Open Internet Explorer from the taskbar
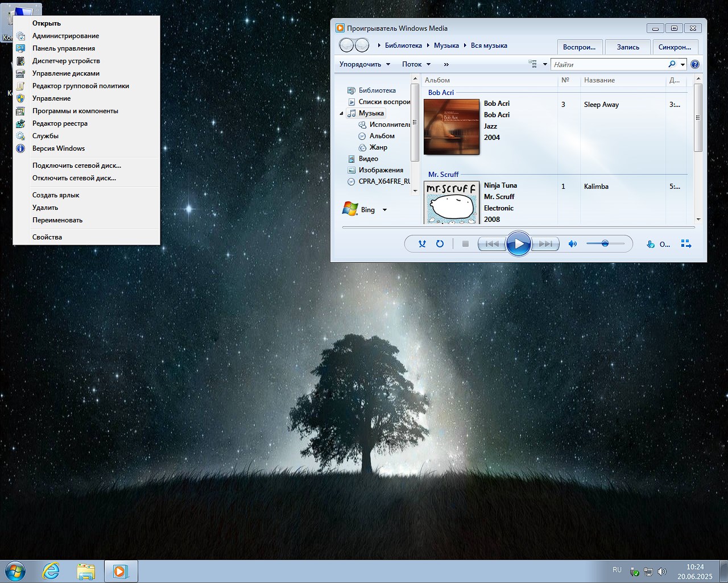This screenshot has width=728, height=583. click(51, 571)
